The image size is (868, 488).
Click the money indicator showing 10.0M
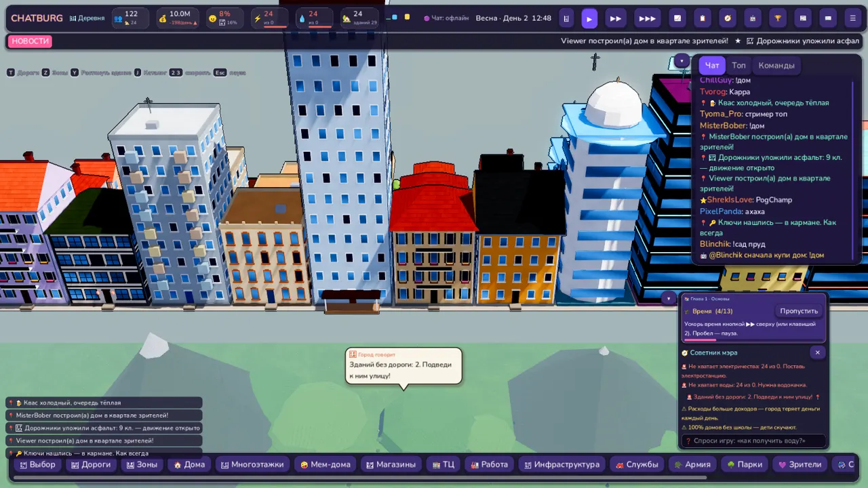pyautogui.click(x=179, y=18)
